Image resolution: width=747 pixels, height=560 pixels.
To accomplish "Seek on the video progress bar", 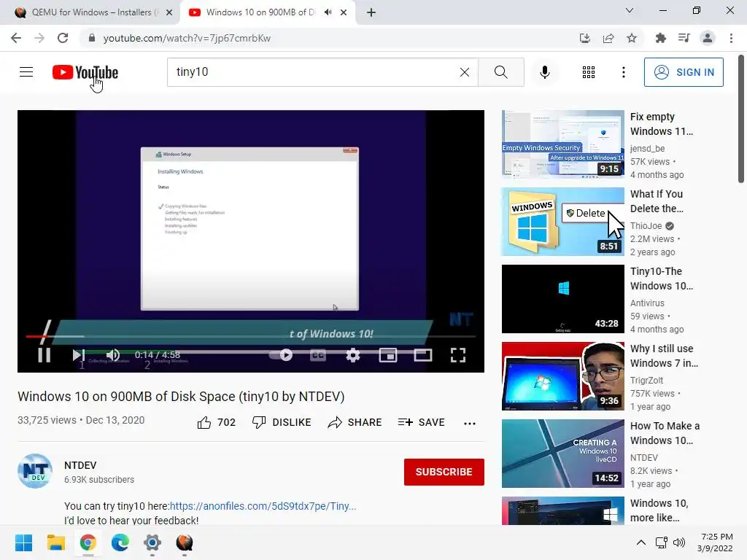I will tap(251, 336).
